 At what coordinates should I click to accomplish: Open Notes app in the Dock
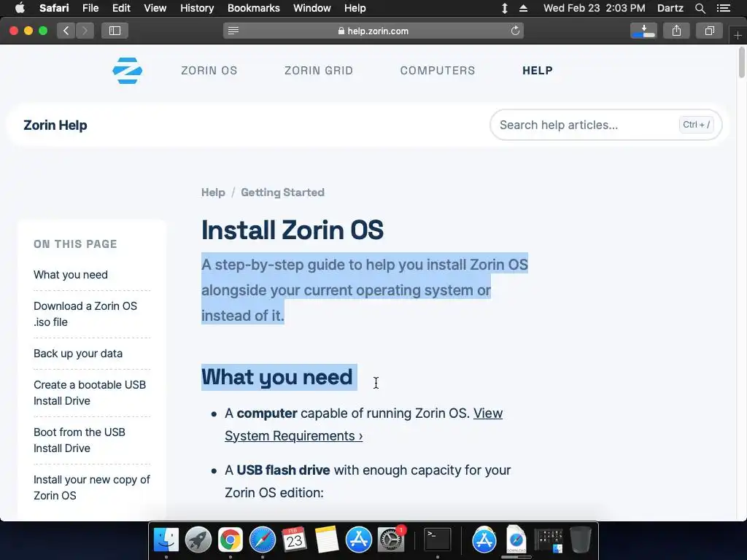[x=326, y=540]
